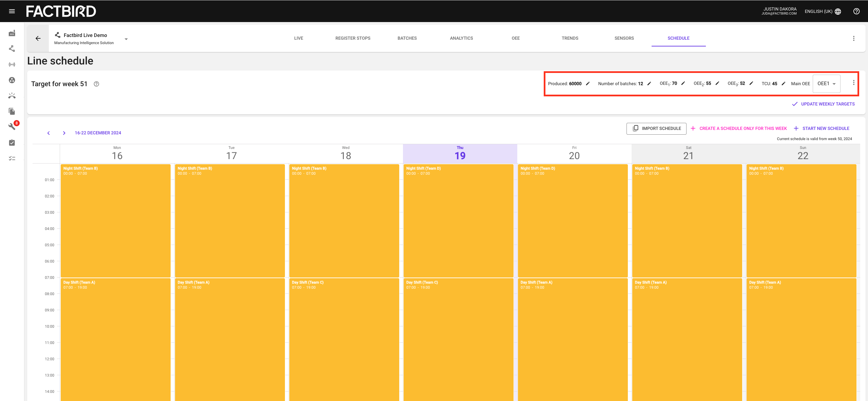
Task: Select the SCHEDULE tab
Action: click(678, 38)
